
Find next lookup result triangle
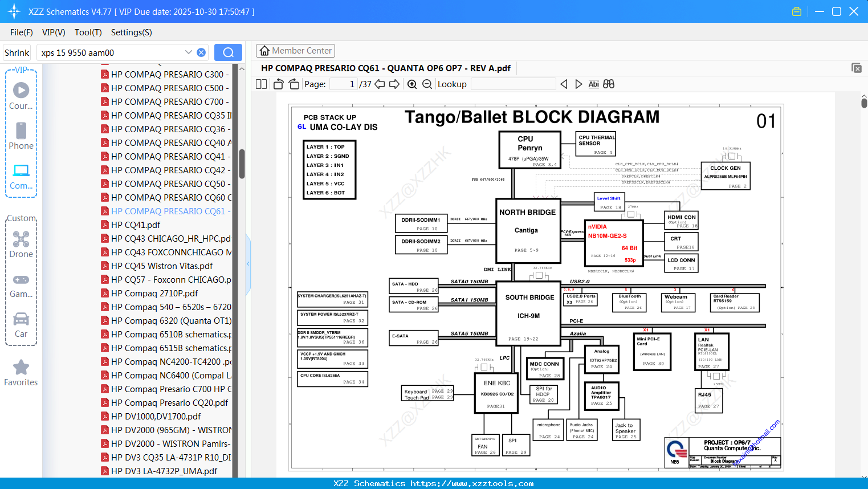click(578, 84)
